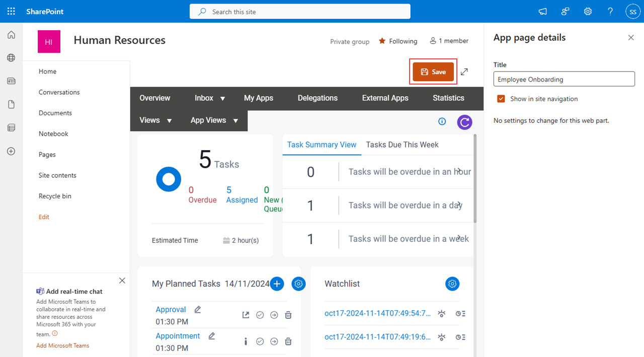Switch to Tasks Due This Week tab
The height and width of the screenshot is (357, 644).
pyautogui.click(x=403, y=145)
